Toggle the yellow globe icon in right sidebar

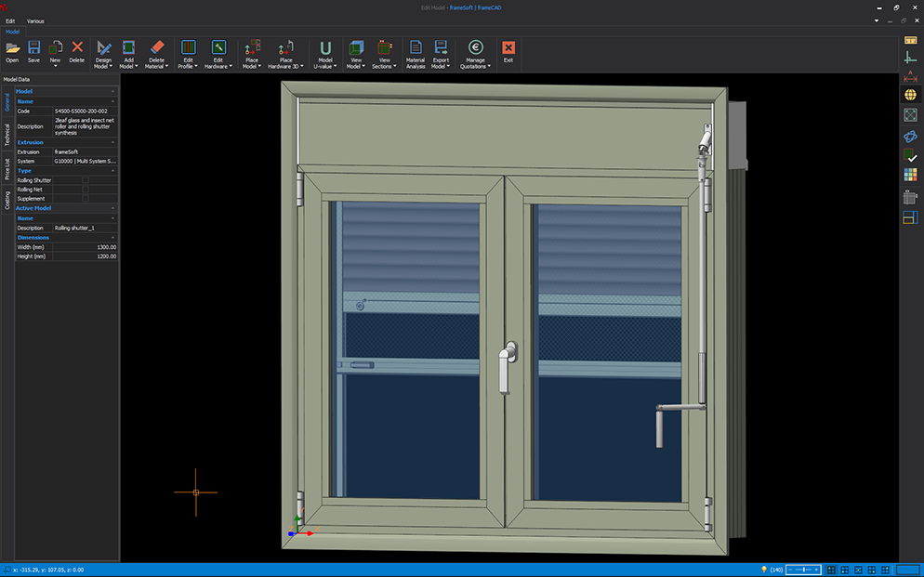(910, 95)
